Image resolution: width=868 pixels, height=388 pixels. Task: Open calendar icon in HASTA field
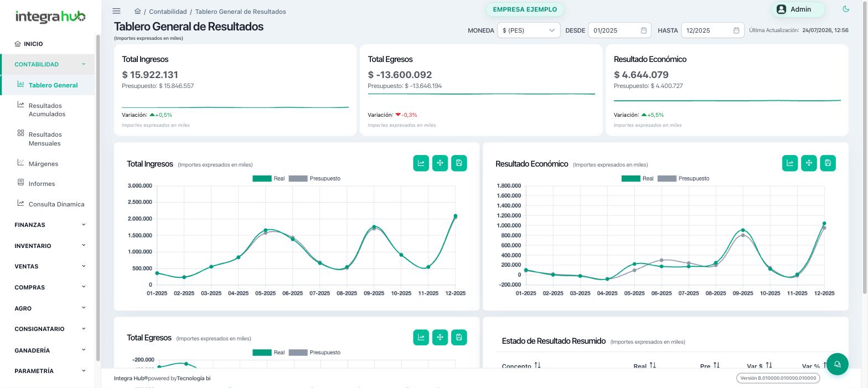tap(736, 30)
